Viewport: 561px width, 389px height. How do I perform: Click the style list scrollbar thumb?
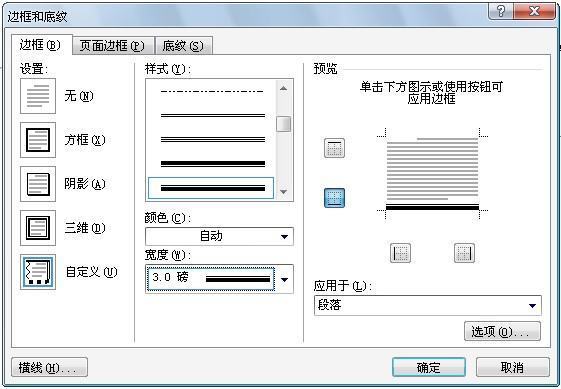click(x=284, y=124)
